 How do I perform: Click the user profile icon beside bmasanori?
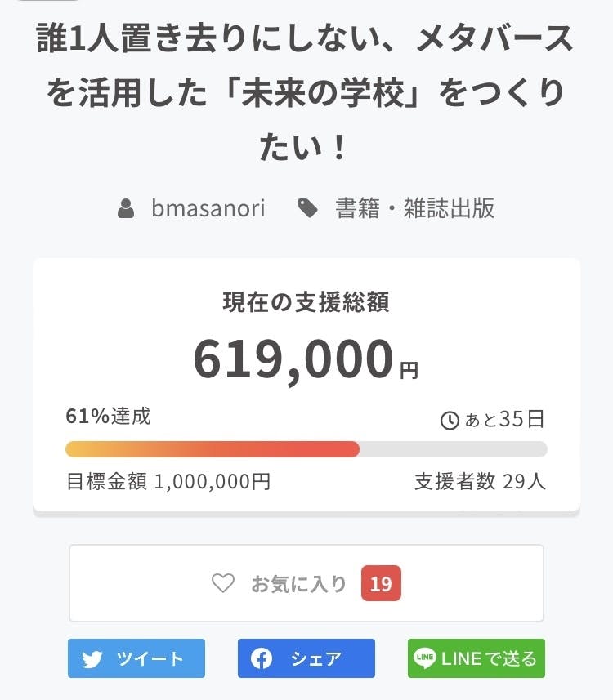[126, 209]
